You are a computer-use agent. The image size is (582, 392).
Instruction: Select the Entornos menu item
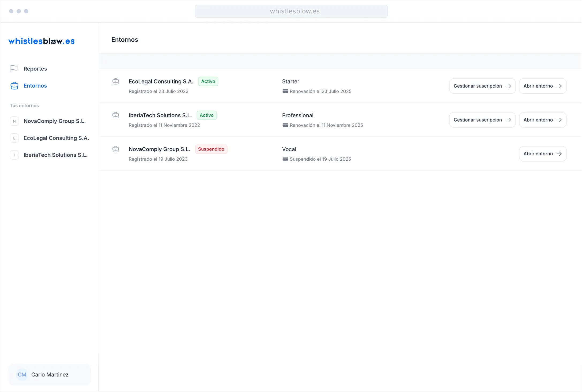[35, 86]
